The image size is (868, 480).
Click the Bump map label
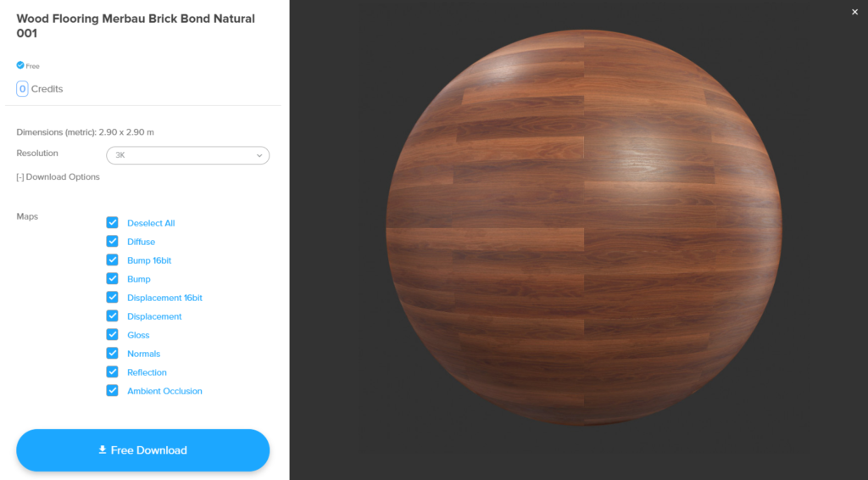138,279
